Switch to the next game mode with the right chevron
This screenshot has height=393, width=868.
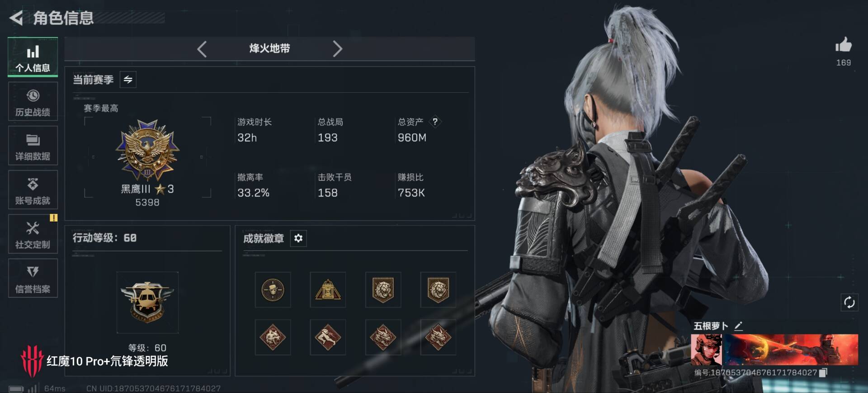(x=337, y=49)
